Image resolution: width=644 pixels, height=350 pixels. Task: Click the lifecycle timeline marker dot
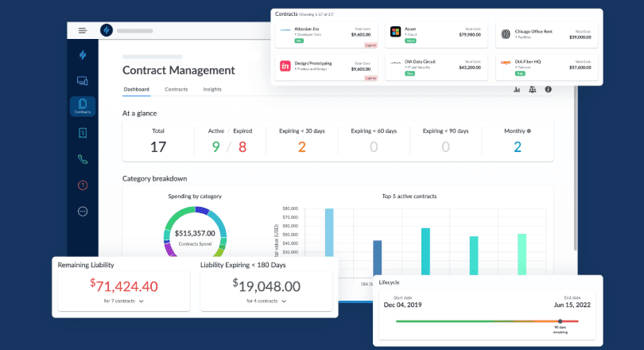(560, 321)
